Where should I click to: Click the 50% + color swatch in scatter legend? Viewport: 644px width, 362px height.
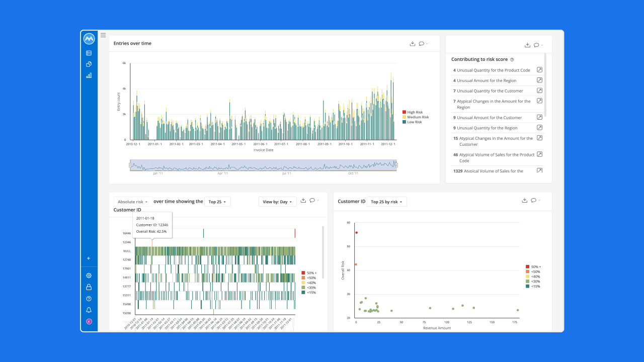coord(528,267)
